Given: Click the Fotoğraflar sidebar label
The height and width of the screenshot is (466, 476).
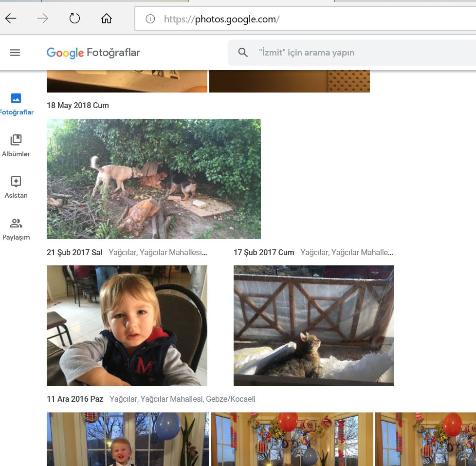Looking at the screenshot, I should click(17, 112).
